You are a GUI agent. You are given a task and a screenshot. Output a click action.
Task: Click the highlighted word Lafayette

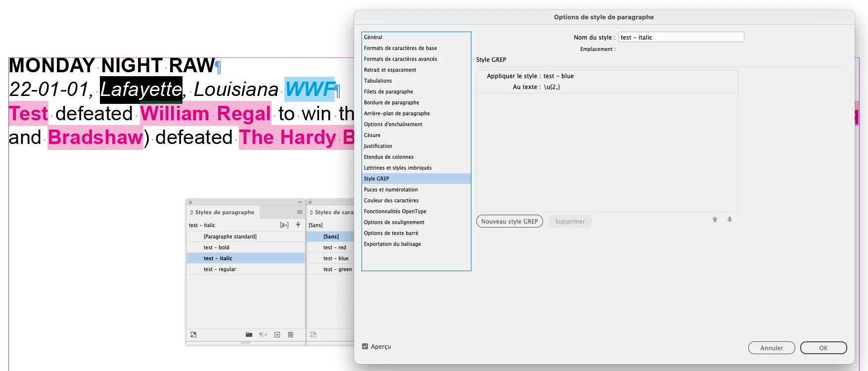pyautogui.click(x=141, y=90)
